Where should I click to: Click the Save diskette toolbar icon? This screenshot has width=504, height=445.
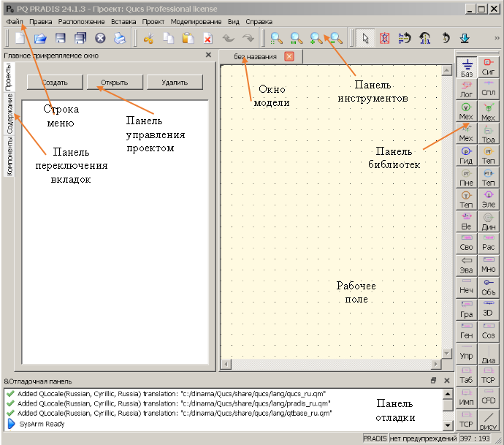tap(61, 38)
